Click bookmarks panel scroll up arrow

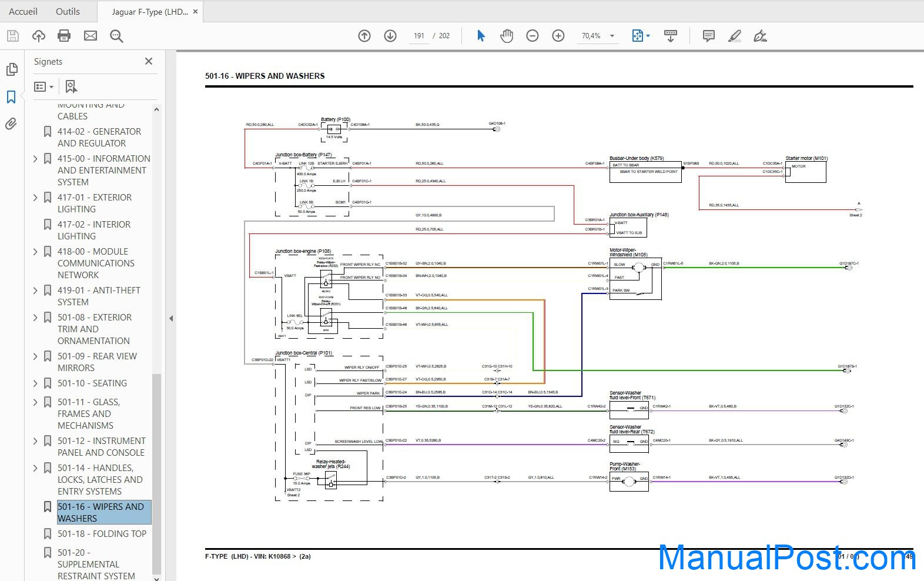pos(156,110)
